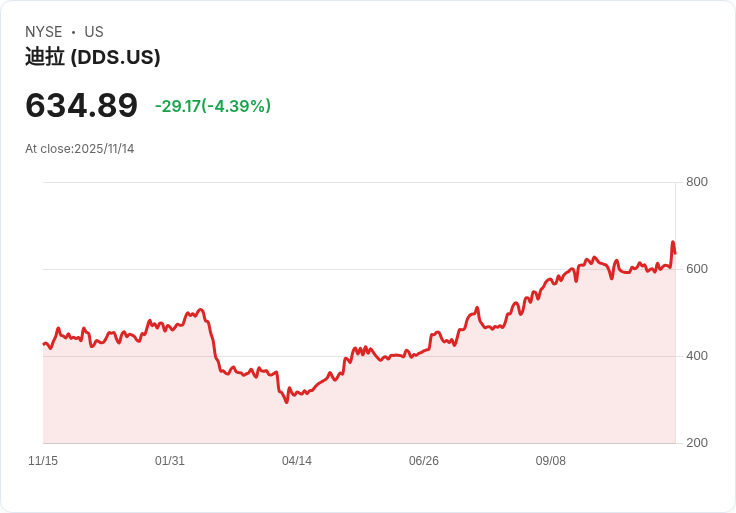This screenshot has height=513, width=736.
Task: Select the 06/26 date on x-axis
Action: (424, 461)
